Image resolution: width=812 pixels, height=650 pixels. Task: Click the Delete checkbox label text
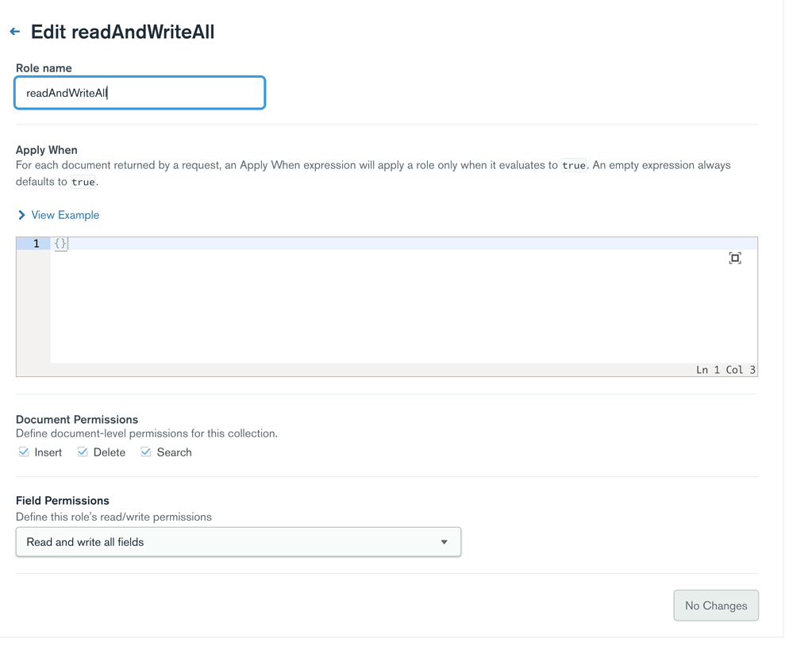click(110, 452)
